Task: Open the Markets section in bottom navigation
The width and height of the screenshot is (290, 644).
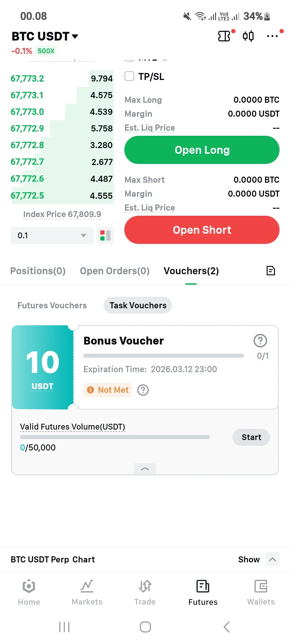Action: point(87,592)
